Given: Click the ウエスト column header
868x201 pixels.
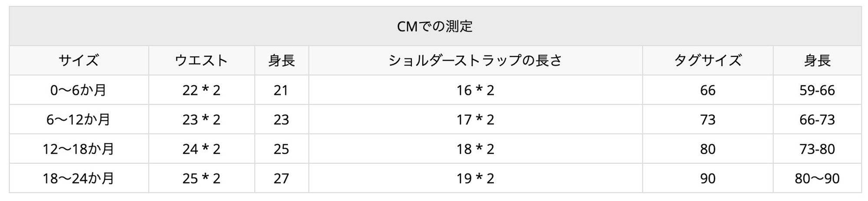Looking at the screenshot, I should [201, 60].
